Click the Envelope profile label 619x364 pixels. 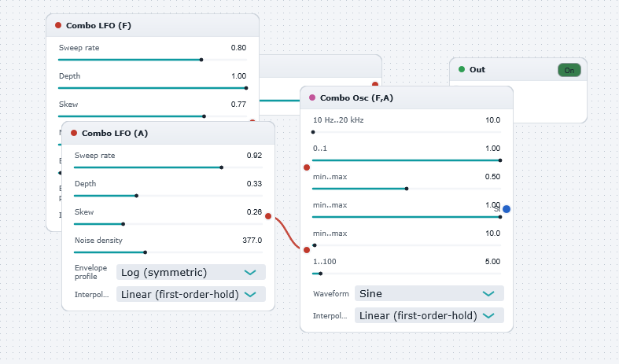[x=90, y=272]
